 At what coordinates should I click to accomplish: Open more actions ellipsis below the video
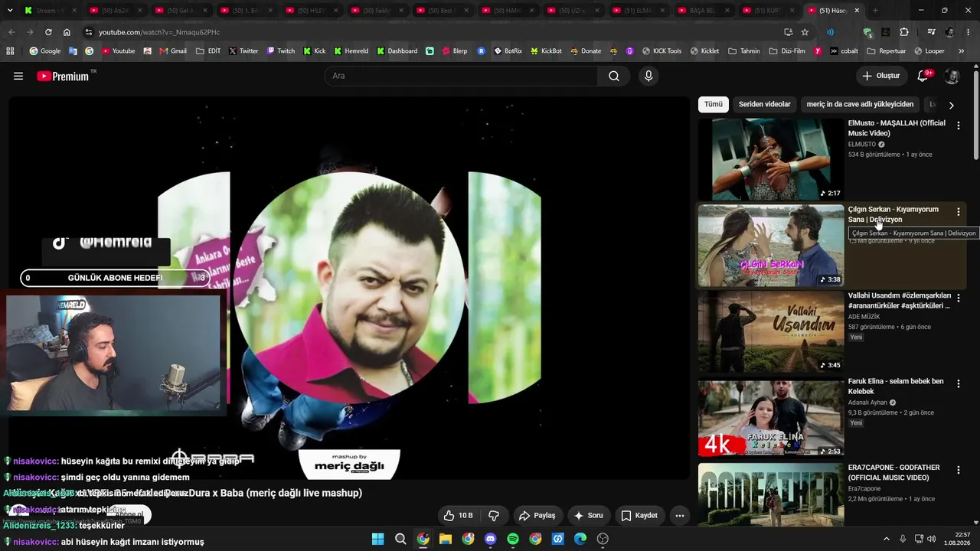click(x=679, y=516)
